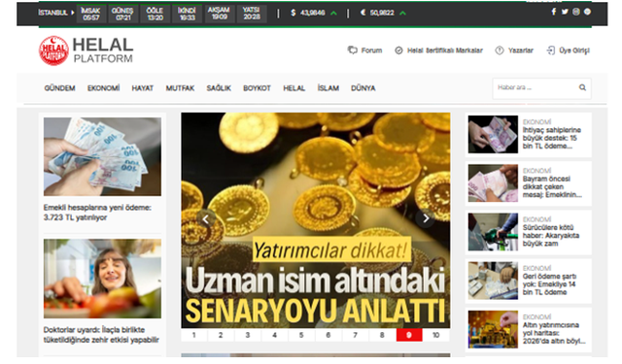Click the YATSI 20:28 prayer time

click(x=252, y=14)
